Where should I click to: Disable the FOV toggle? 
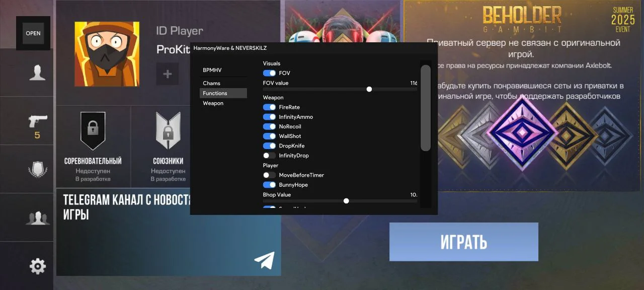(x=269, y=74)
